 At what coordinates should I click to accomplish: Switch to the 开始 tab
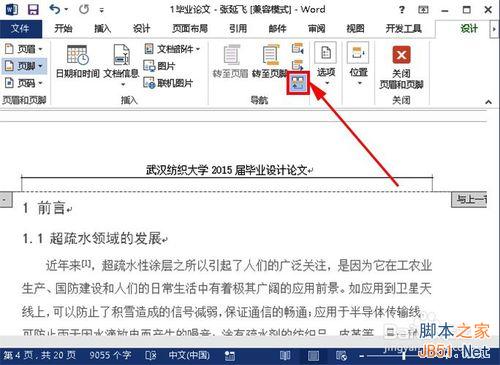point(63,29)
